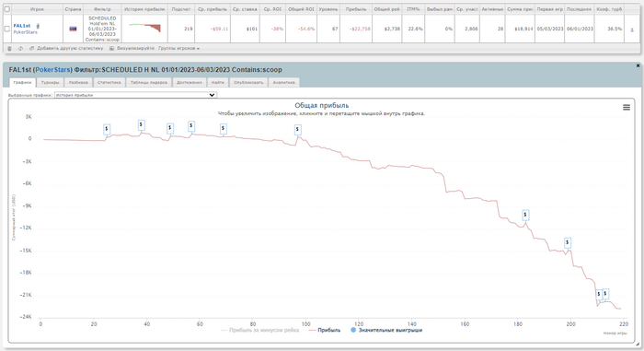Sort by the Прибыль column header
This screenshot has height=351, width=644.
click(356, 9)
